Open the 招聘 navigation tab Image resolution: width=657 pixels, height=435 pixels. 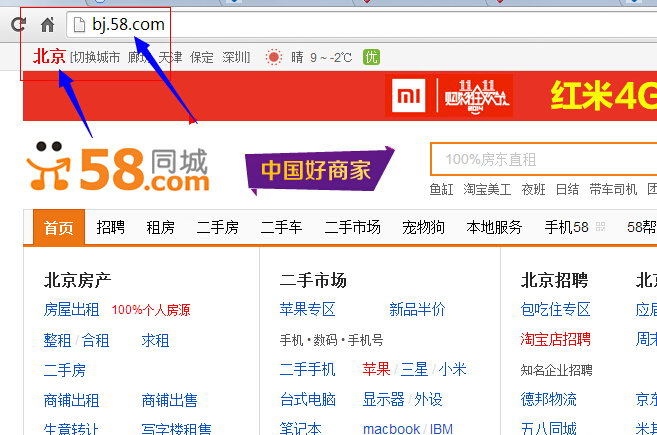(x=110, y=227)
